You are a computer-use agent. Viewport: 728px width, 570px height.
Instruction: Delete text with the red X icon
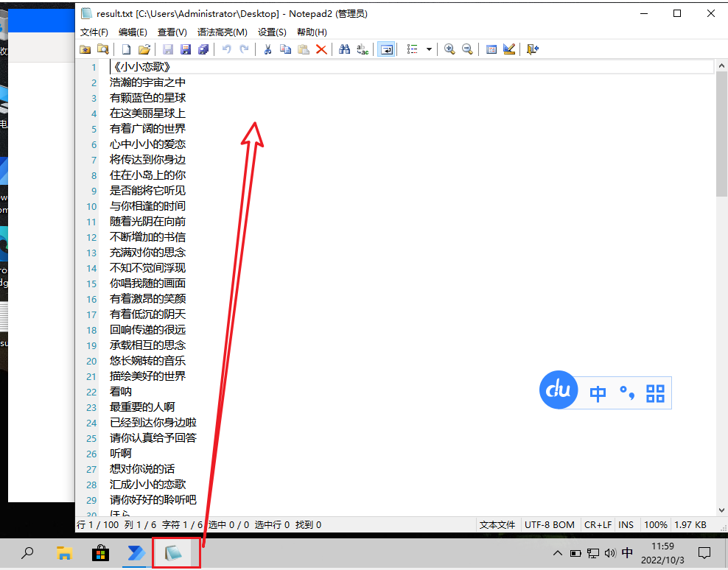coord(321,49)
